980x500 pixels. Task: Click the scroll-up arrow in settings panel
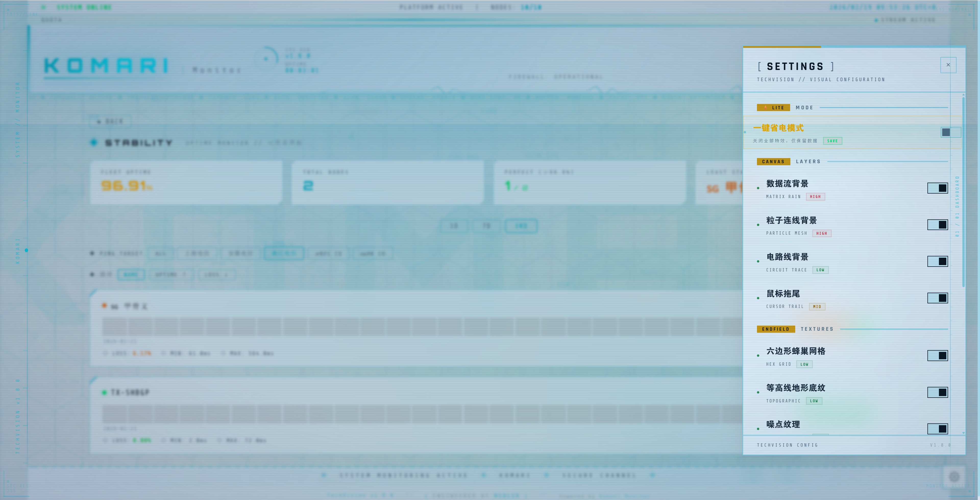tap(963, 94)
